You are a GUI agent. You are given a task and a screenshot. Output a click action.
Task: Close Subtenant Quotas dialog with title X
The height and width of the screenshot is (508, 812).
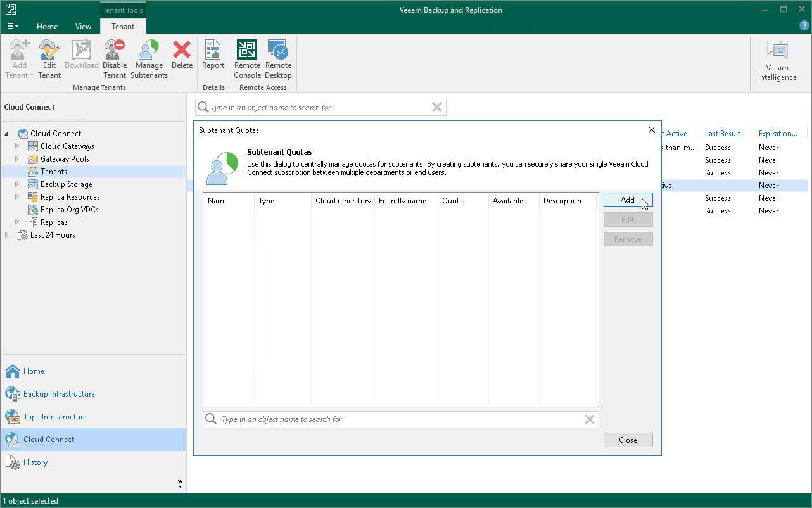click(x=652, y=130)
